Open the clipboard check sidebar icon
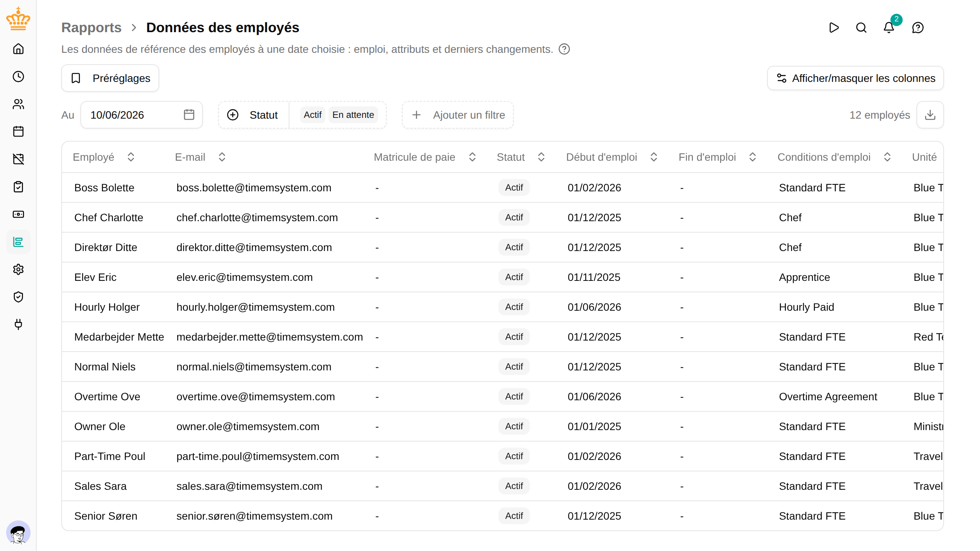This screenshot has width=980, height=551. point(18,187)
